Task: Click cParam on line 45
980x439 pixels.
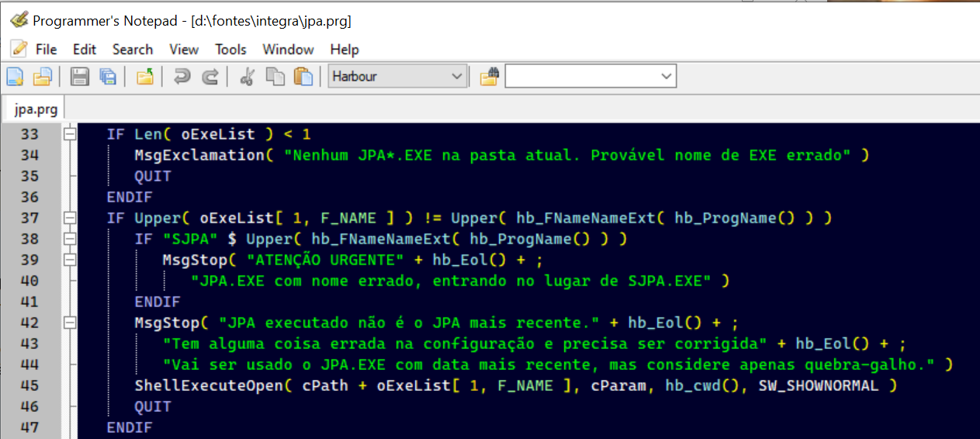Action: coord(618,385)
